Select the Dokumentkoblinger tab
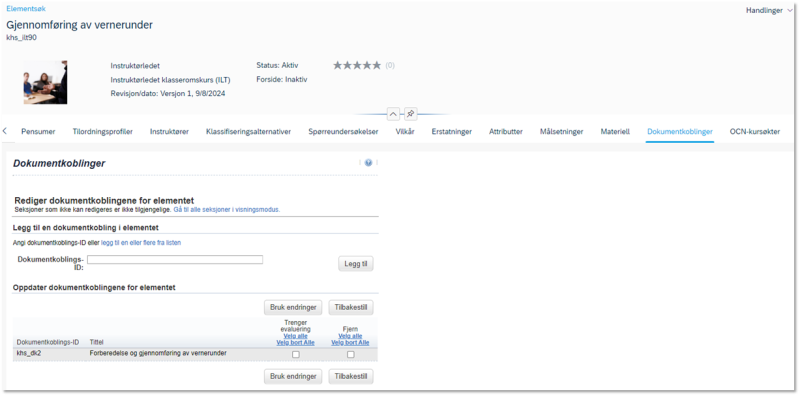Image resolution: width=800 pixels, height=396 pixels. point(680,132)
